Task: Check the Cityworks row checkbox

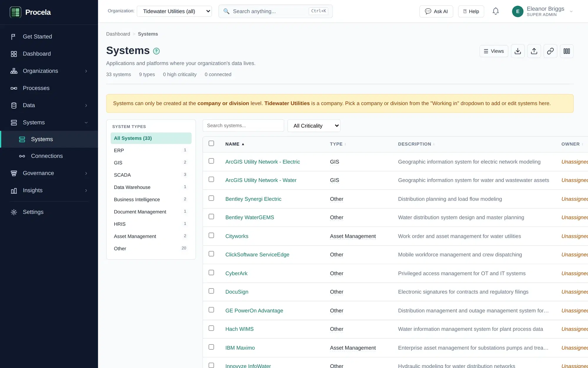Action: pyautogui.click(x=211, y=235)
